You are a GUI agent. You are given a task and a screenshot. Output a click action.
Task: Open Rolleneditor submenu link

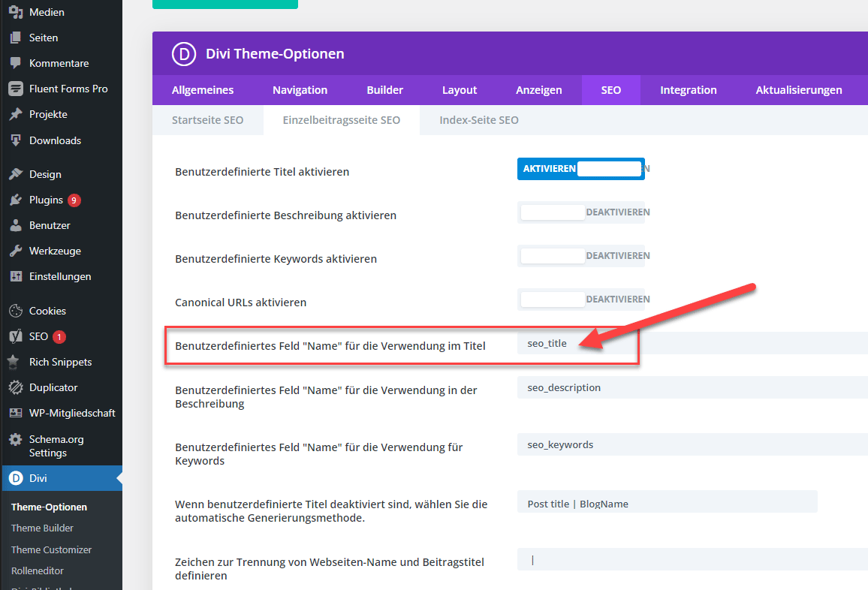pos(37,570)
